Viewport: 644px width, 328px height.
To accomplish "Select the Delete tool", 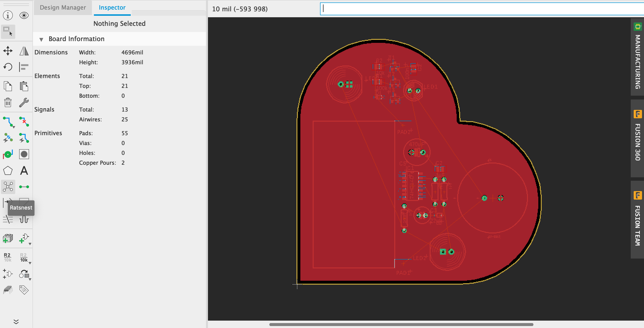I will click(8, 102).
